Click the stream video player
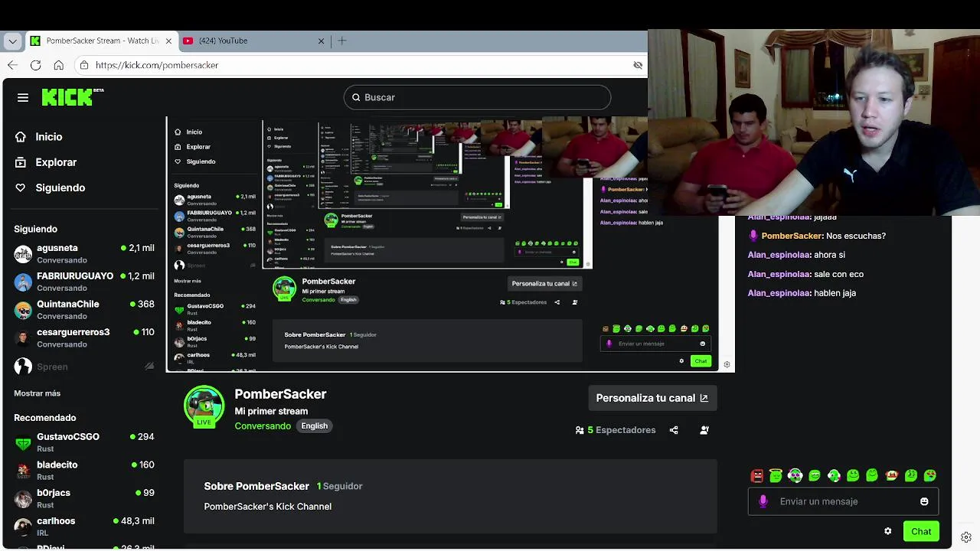The width and height of the screenshot is (980, 551). (x=450, y=244)
